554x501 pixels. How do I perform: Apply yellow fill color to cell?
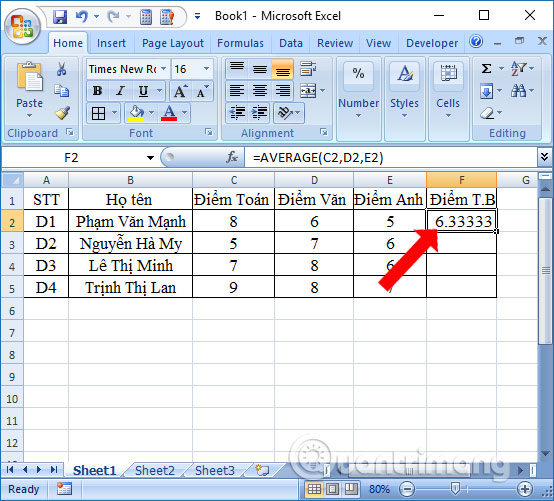pos(136,113)
